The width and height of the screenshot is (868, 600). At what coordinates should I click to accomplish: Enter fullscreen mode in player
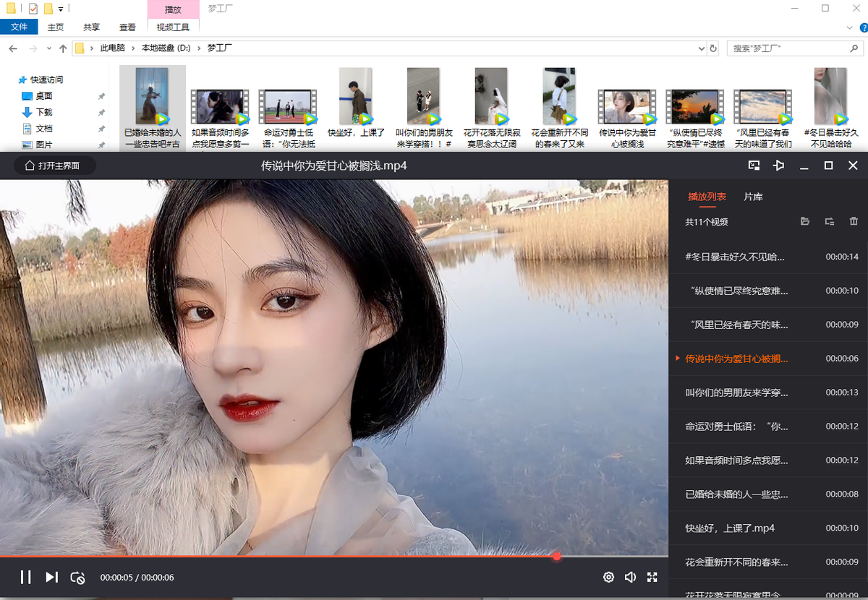(x=652, y=577)
